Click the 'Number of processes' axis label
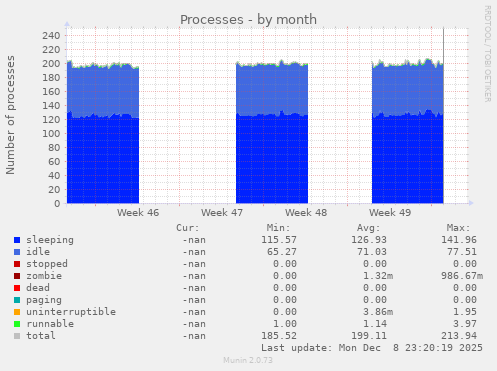 10,115
